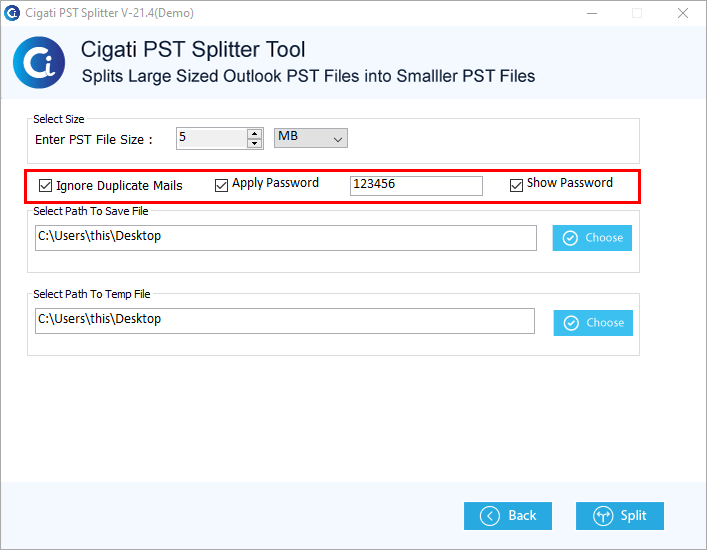Toggle the Ignore Duplicate Mails checkbox
Image resolution: width=707 pixels, height=550 pixels.
tap(46, 185)
